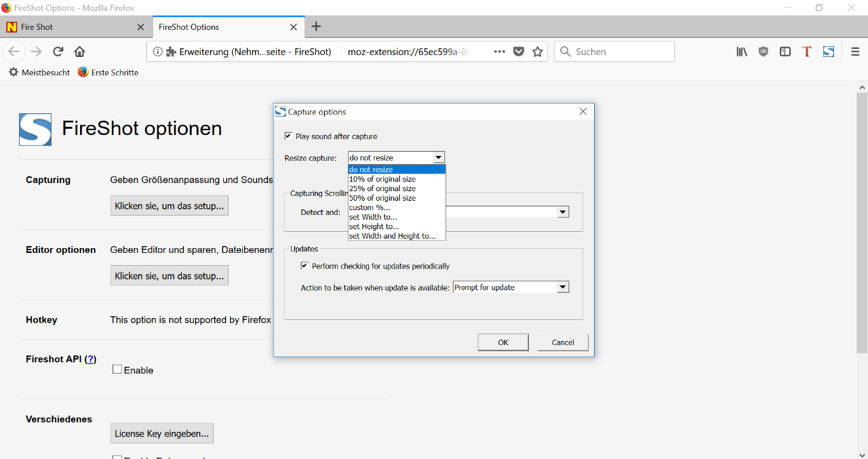Screen dimensions: 868x459
Task: Open Meistbesucht bookmarks gear icon
Action: (14, 72)
